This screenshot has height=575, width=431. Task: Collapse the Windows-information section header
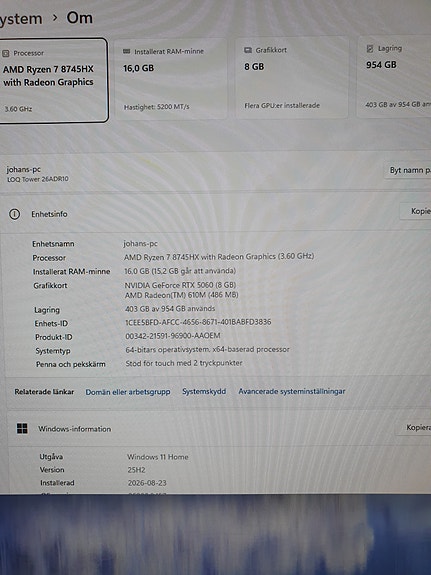click(219, 428)
